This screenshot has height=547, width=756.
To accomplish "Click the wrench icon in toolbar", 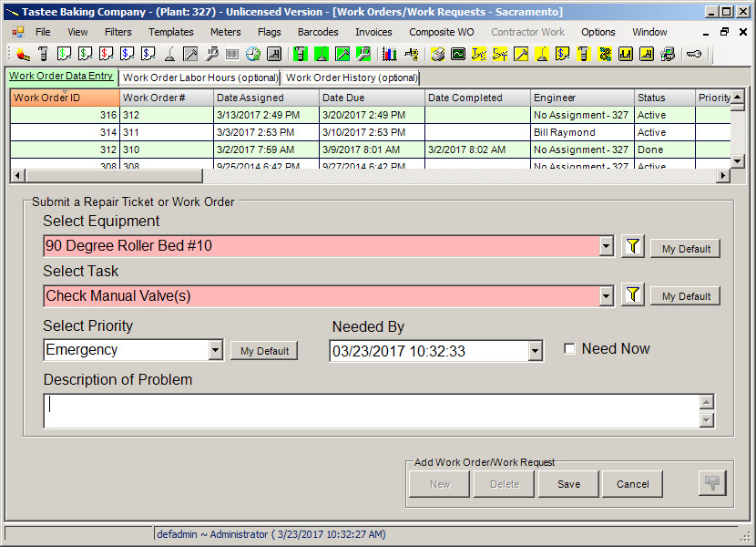I will (211, 54).
